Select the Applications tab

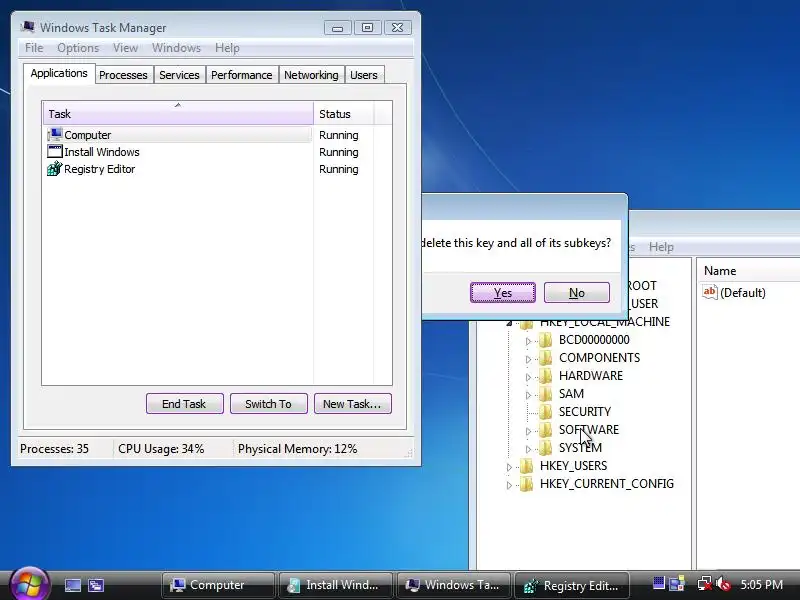point(59,73)
